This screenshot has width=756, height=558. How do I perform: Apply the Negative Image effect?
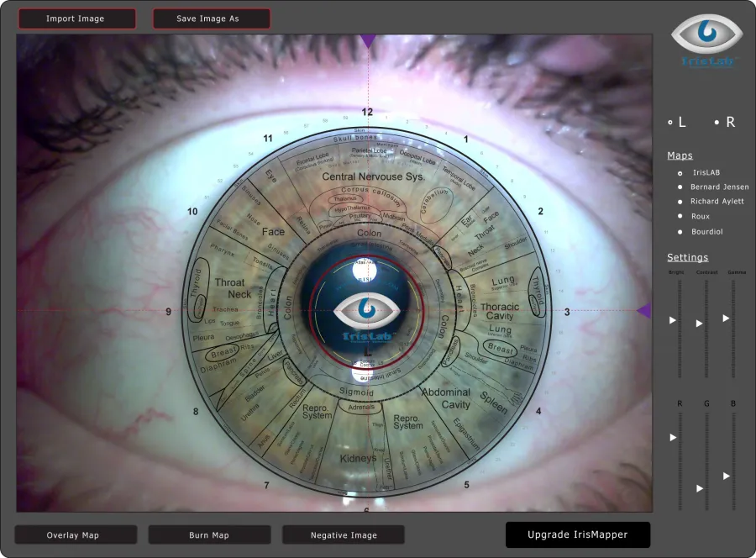coord(344,534)
